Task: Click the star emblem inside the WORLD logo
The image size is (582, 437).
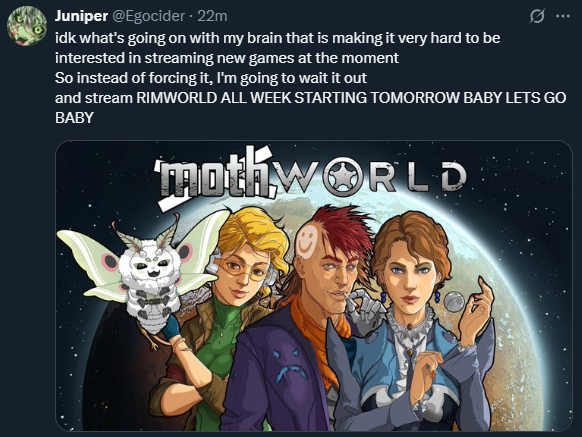Action: (341, 177)
